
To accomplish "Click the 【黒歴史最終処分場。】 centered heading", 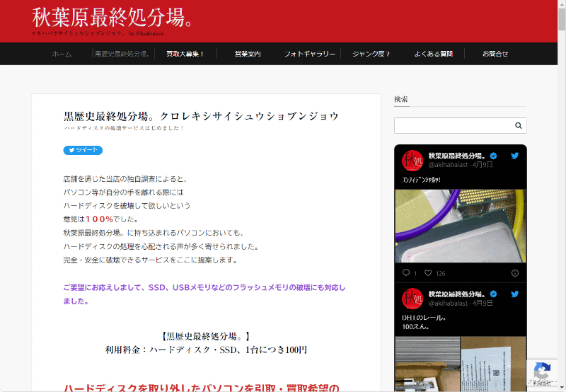I will click(206, 336).
